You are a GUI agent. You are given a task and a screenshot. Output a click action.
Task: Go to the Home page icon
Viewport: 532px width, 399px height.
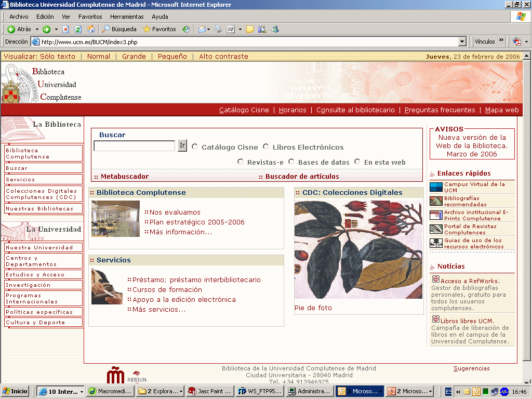coord(91,30)
